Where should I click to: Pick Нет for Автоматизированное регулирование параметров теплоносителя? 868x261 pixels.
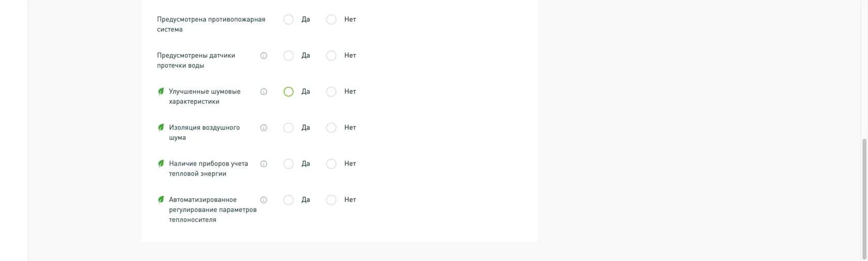click(x=331, y=200)
